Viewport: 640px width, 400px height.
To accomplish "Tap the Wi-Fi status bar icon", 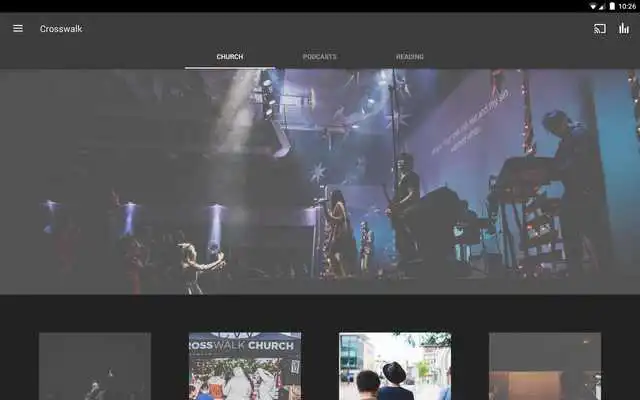I will [593, 6].
